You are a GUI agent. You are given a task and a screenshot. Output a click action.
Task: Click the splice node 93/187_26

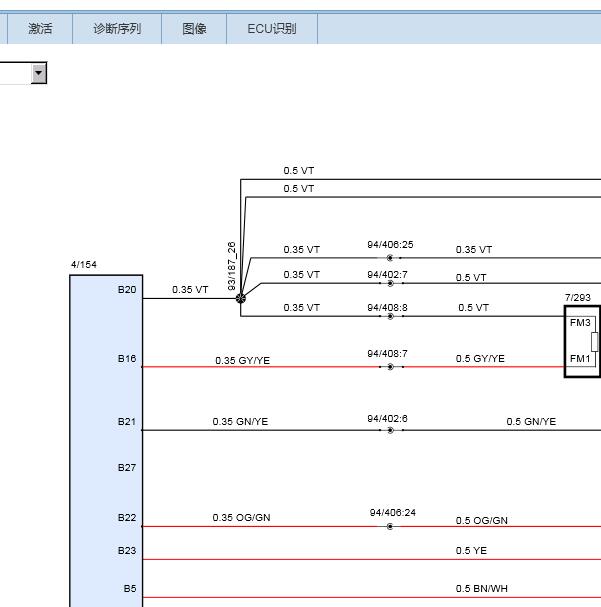click(x=241, y=298)
